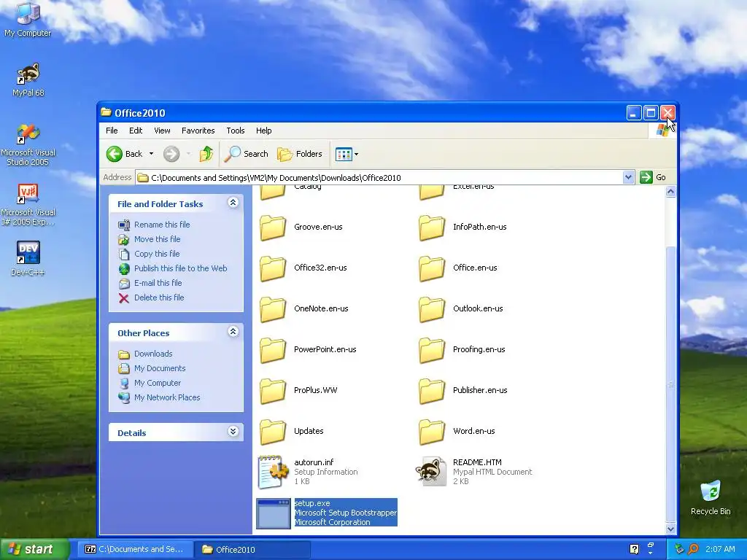The width and height of the screenshot is (747, 560).
Task: Go up one folder level
Action: click(206, 154)
